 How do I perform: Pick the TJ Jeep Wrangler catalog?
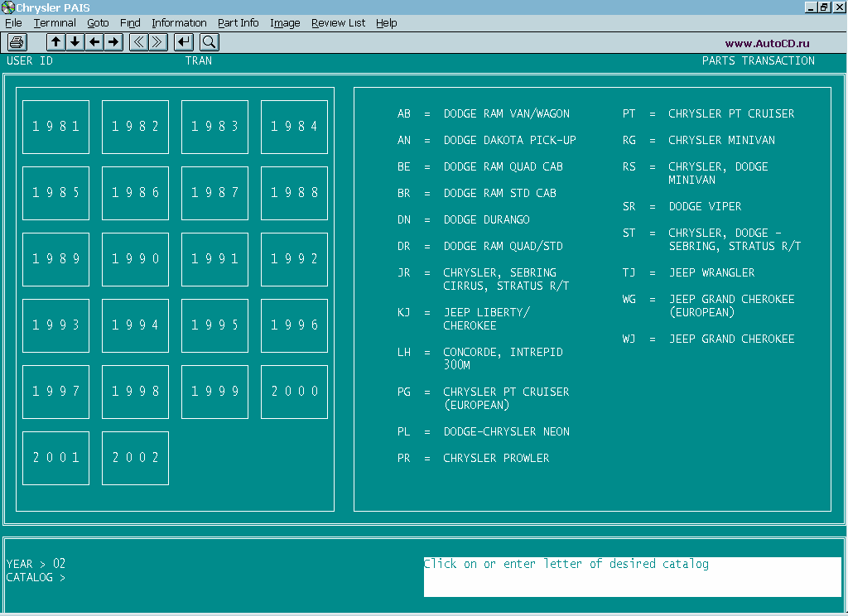(688, 272)
